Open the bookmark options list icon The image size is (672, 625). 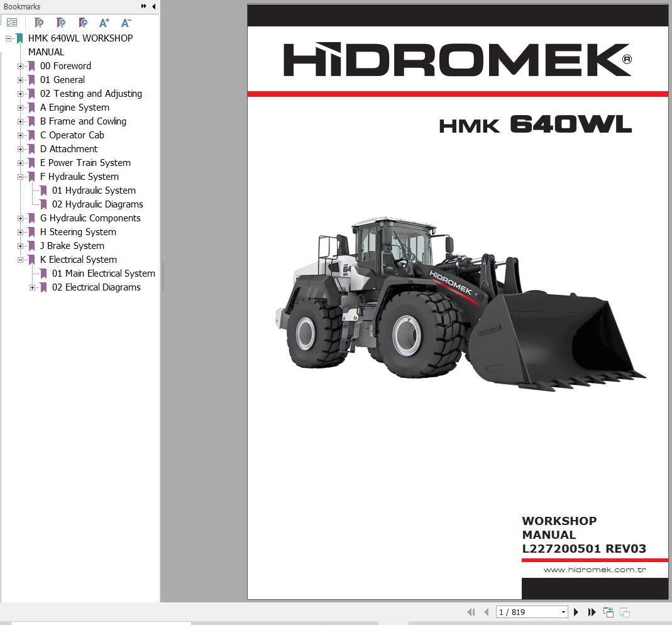pyautogui.click(x=12, y=22)
